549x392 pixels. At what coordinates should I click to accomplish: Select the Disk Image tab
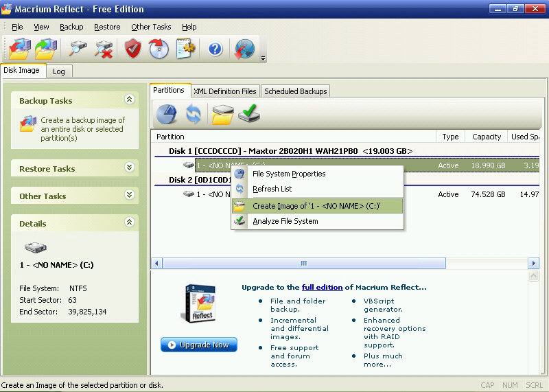[x=23, y=71]
